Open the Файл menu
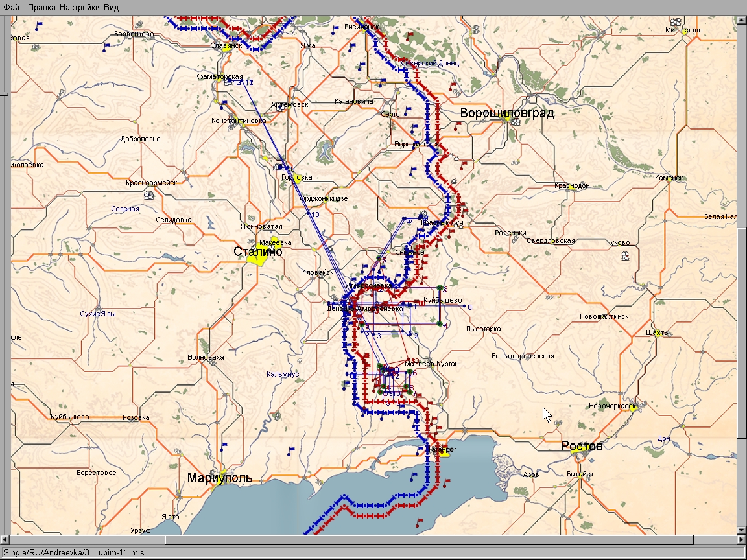Screen dimensions: 747x560 click(x=14, y=7)
